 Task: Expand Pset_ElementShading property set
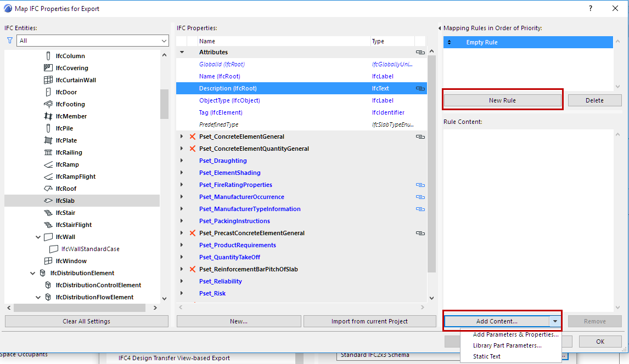coord(182,173)
